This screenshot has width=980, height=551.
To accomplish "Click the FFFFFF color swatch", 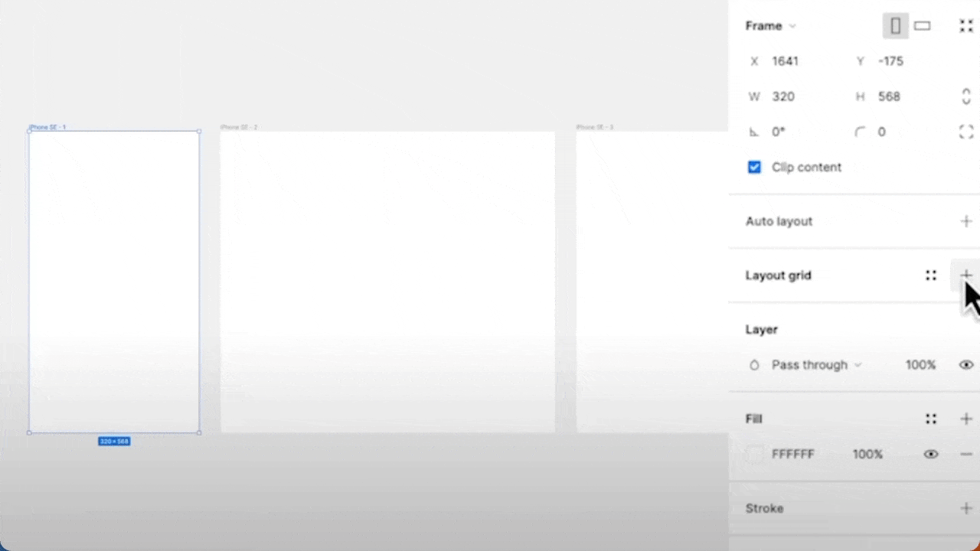I will point(755,454).
